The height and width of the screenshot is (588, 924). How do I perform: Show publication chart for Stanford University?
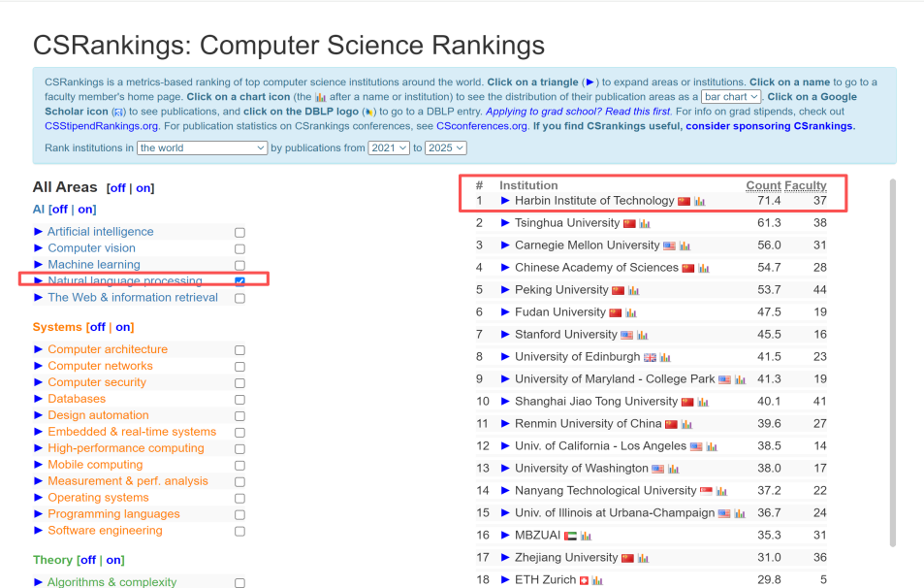643,335
